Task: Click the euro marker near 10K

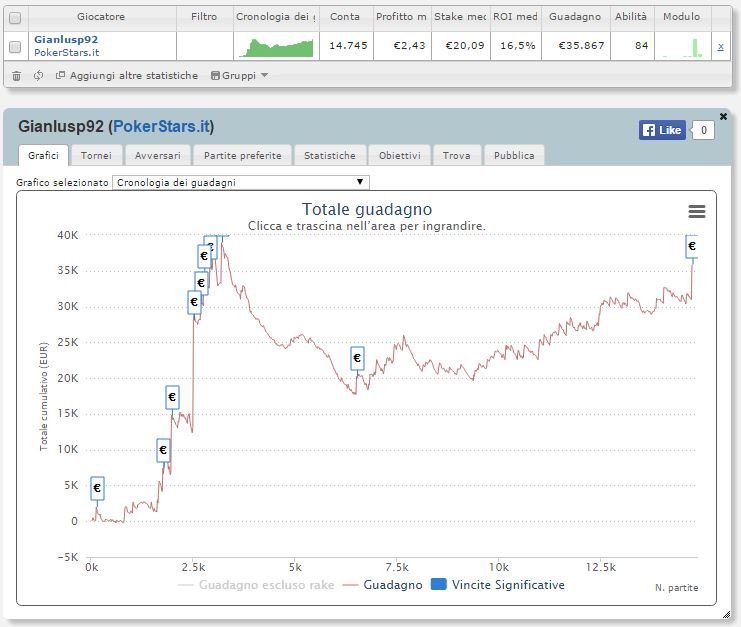Action: pyautogui.click(x=163, y=450)
